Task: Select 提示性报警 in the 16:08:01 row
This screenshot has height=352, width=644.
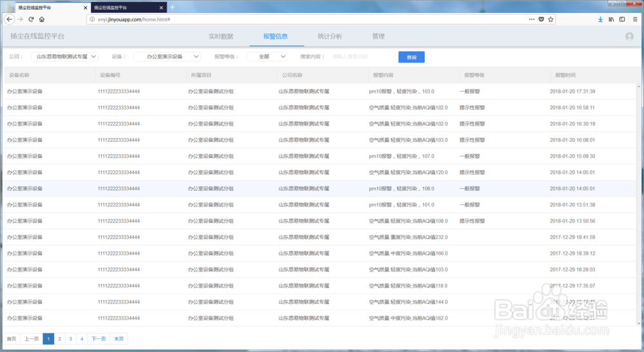Action: [x=472, y=140]
